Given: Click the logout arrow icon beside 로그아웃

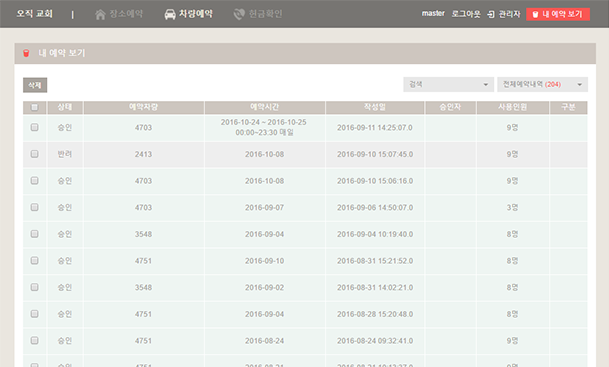Looking at the screenshot, I should (491, 14).
